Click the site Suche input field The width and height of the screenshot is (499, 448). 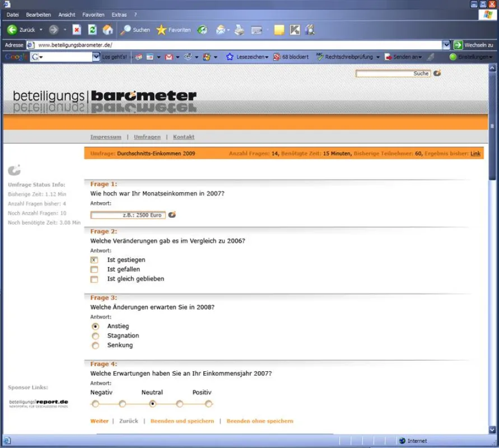click(x=393, y=73)
